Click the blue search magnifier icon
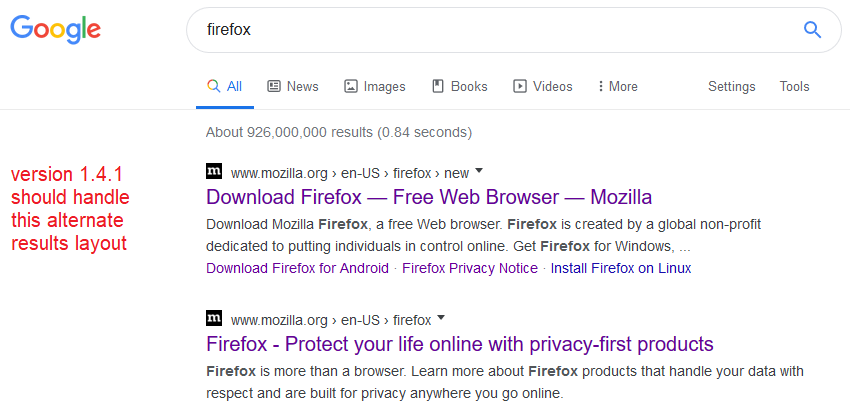 tap(812, 29)
